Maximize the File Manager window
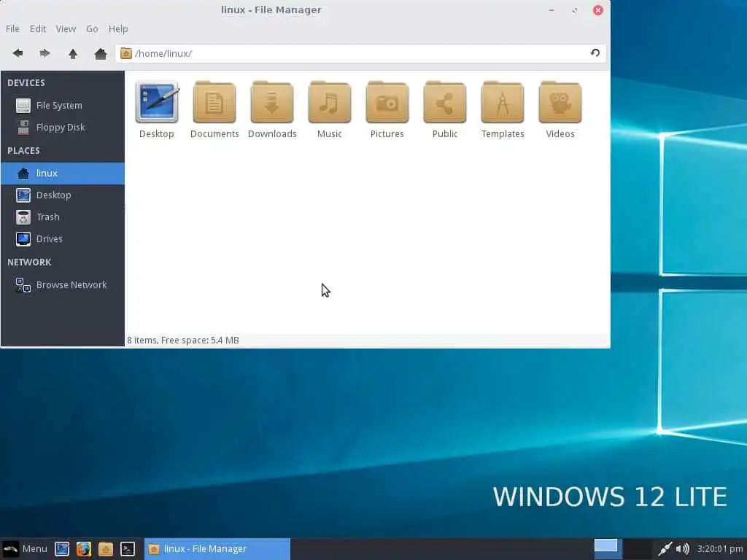The width and height of the screenshot is (747, 560). [575, 10]
